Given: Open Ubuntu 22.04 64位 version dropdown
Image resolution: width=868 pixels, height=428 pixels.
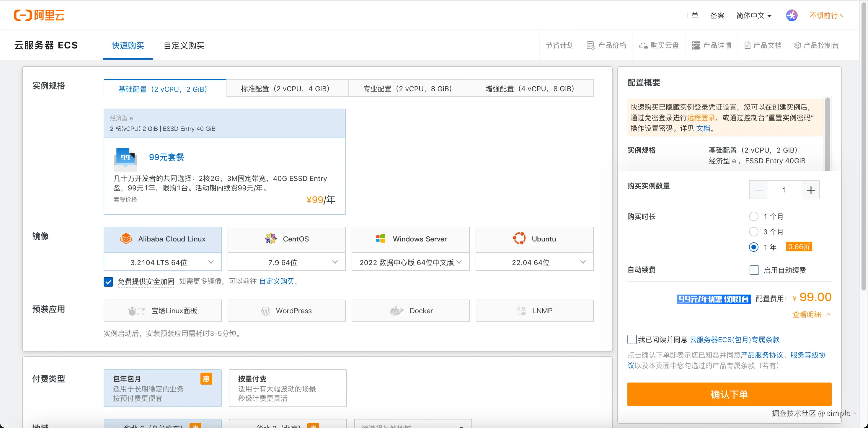Looking at the screenshot, I should point(534,262).
